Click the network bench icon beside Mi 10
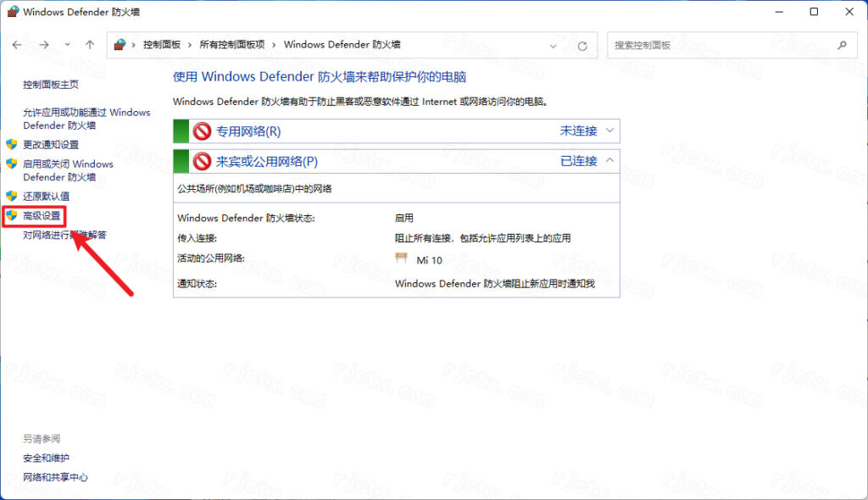 (401, 258)
